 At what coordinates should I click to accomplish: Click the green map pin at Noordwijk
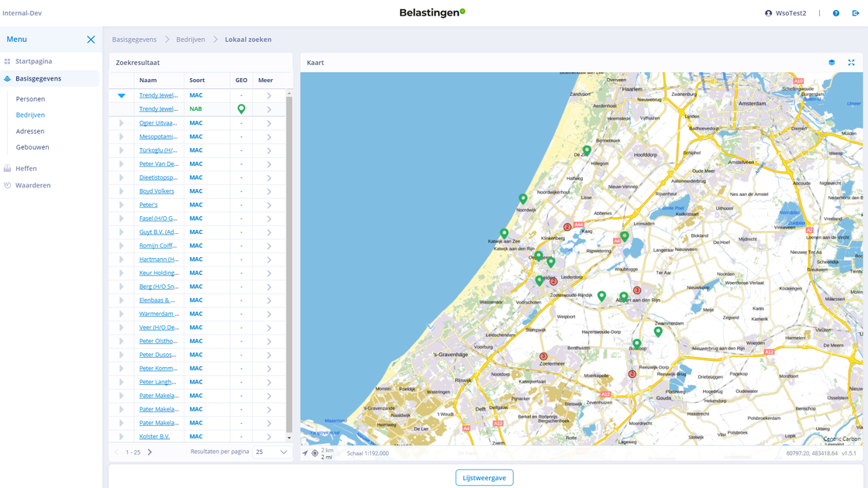(x=523, y=198)
